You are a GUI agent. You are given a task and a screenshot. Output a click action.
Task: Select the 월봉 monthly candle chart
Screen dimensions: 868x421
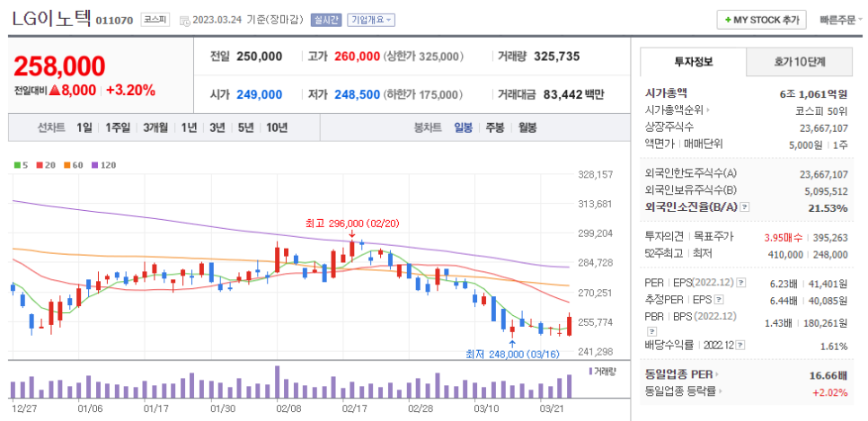point(527,127)
